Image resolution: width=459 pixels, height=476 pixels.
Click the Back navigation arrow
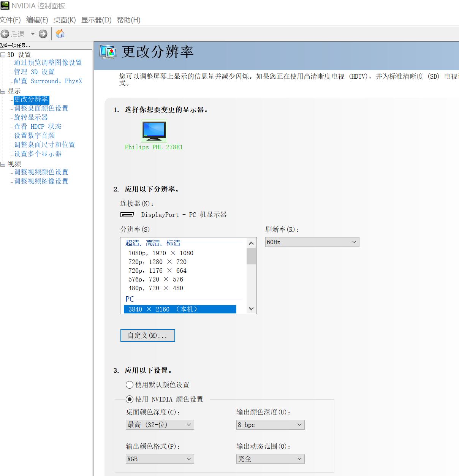5,33
